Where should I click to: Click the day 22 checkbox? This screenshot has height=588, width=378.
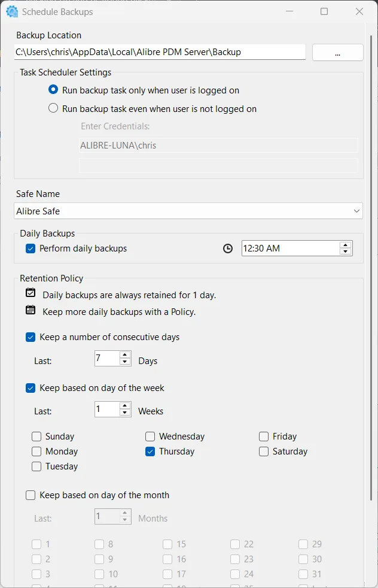(235, 544)
